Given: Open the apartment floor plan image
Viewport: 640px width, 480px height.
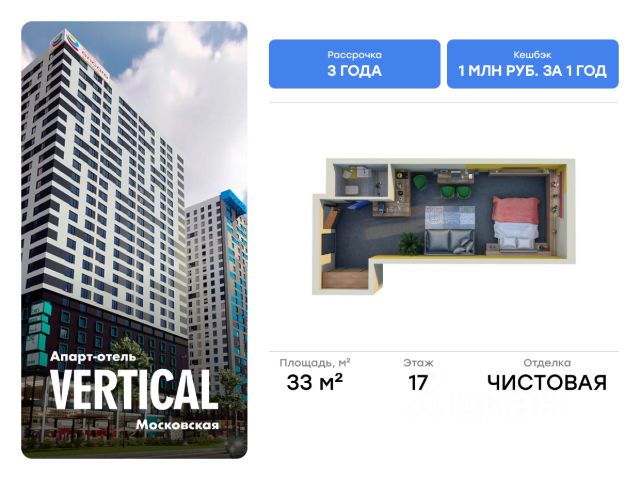Looking at the screenshot, I should click(x=444, y=227).
